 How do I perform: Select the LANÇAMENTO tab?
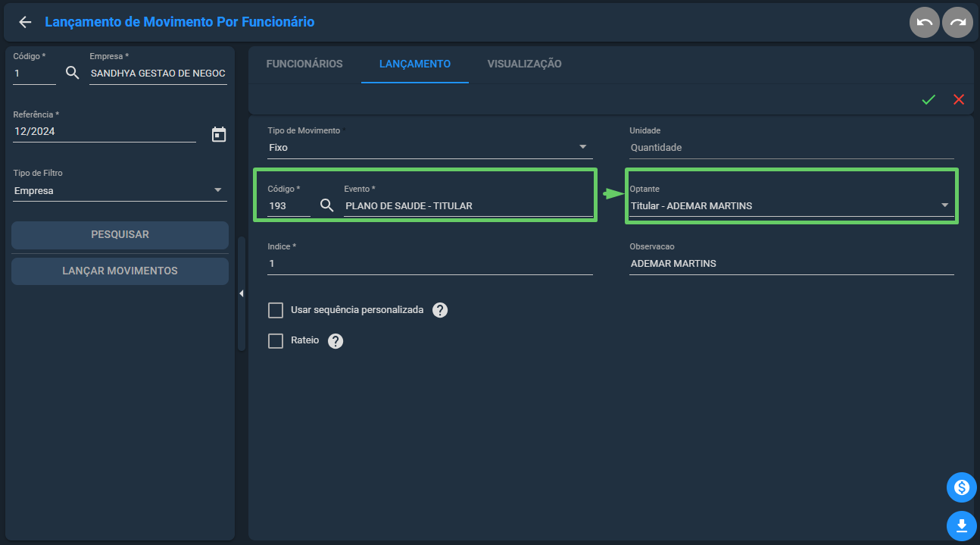[415, 64]
